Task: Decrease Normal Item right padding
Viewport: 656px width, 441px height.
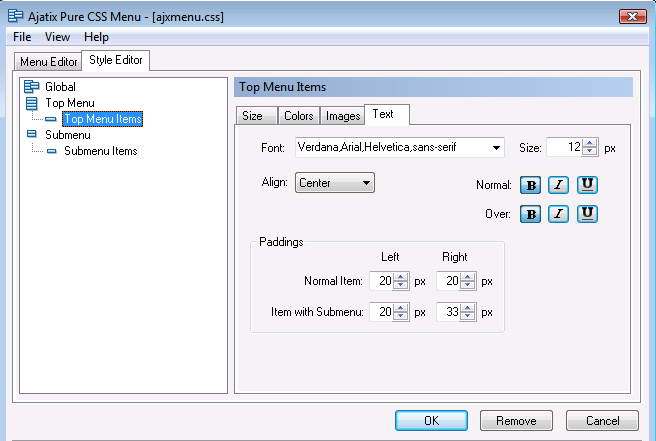Action: coord(468,285)
